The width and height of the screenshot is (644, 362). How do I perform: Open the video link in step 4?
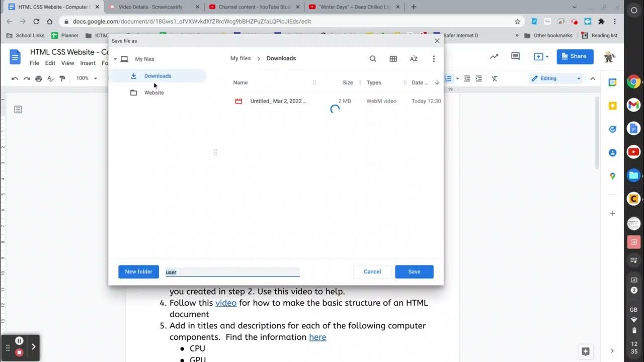[x=226, y=303]
